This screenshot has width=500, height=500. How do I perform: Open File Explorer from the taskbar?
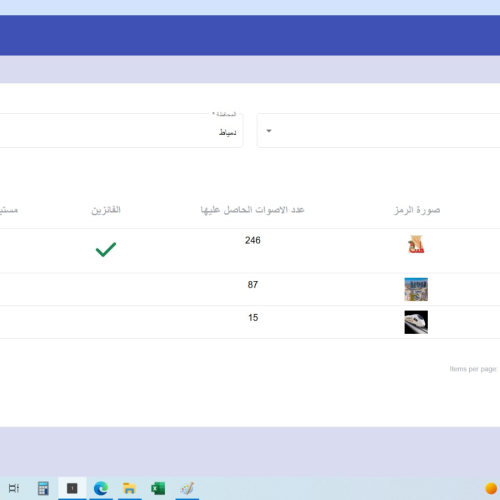(129, 489)
